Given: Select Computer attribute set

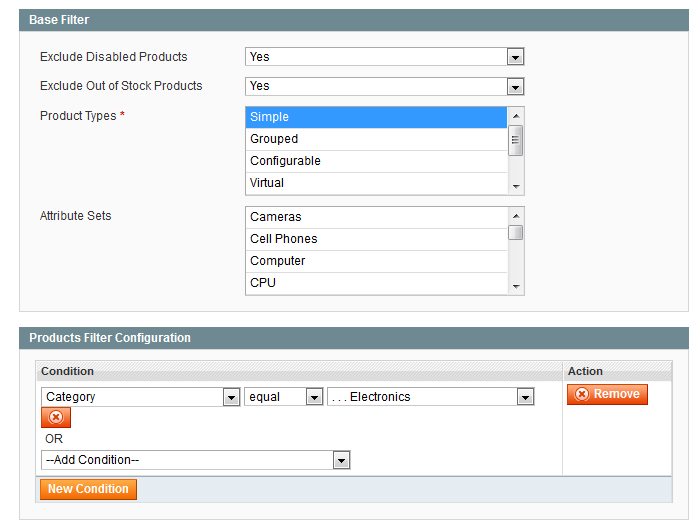Looking at the screenshot, I should [375, 261].
